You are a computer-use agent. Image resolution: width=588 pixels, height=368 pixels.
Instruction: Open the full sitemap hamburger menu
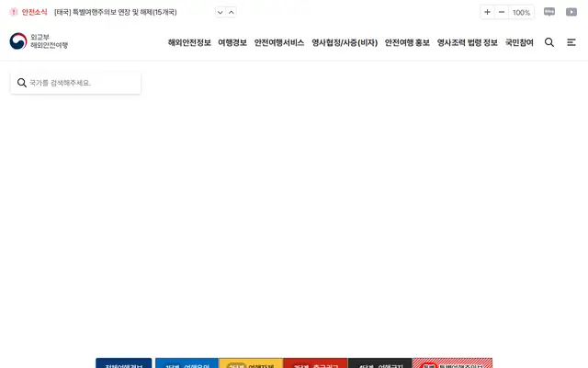(571, 42)
